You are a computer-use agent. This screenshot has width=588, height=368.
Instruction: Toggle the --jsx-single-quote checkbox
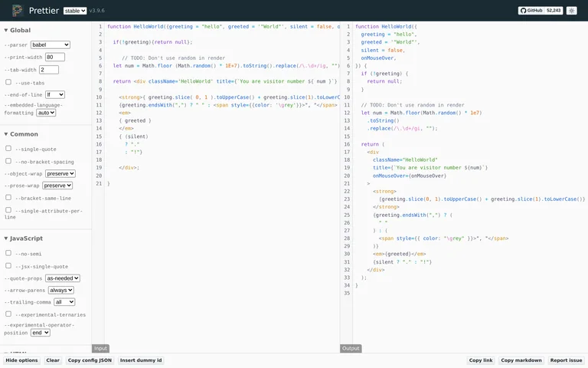coord(8,266)
